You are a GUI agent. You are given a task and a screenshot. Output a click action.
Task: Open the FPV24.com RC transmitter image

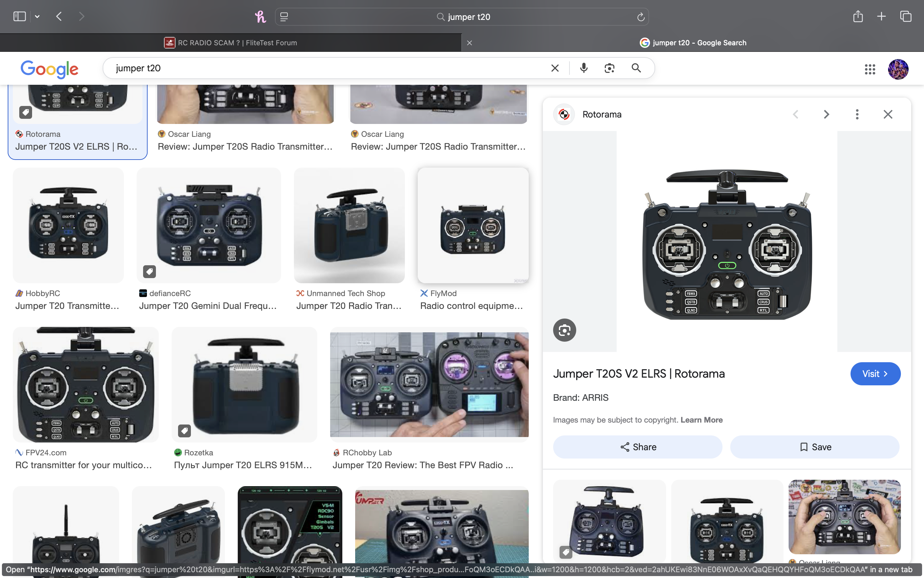pos(86,385)
